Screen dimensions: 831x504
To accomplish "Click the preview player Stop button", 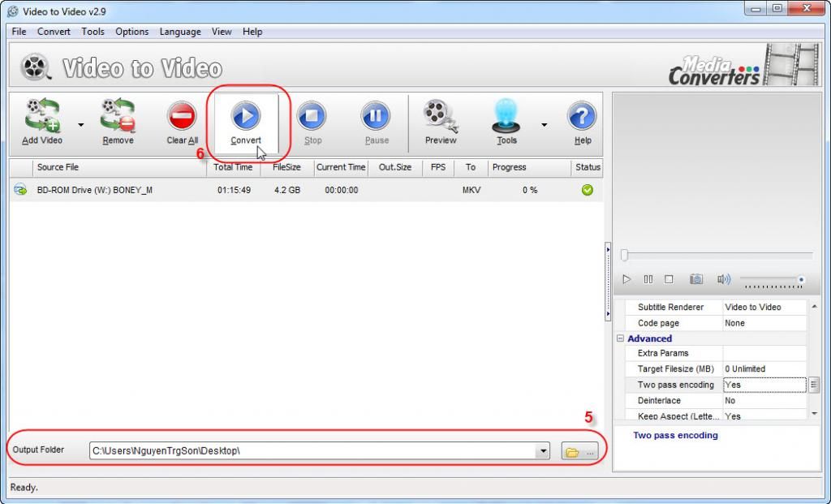I will (669, 279).
